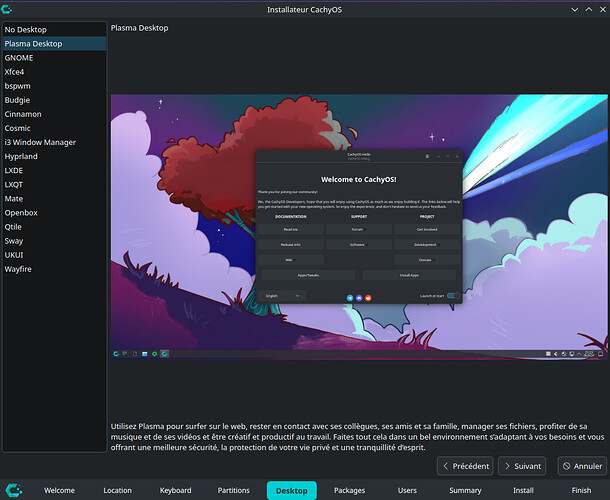Select i3 Window Manager entry
Viewport: 610px width, 500px height.
click(x=40, y=142)
